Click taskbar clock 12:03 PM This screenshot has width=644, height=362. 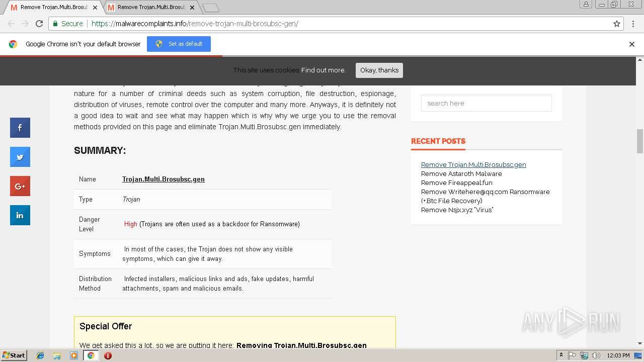pos(618,355)
